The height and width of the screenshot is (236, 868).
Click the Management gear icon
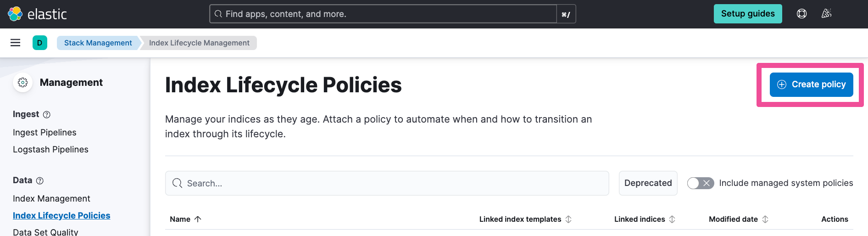23,83
